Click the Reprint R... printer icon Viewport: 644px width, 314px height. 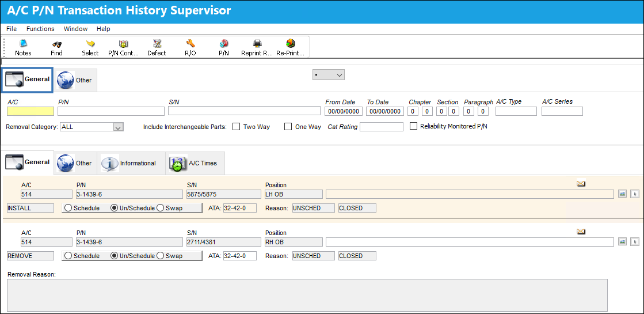coord(257,44)
